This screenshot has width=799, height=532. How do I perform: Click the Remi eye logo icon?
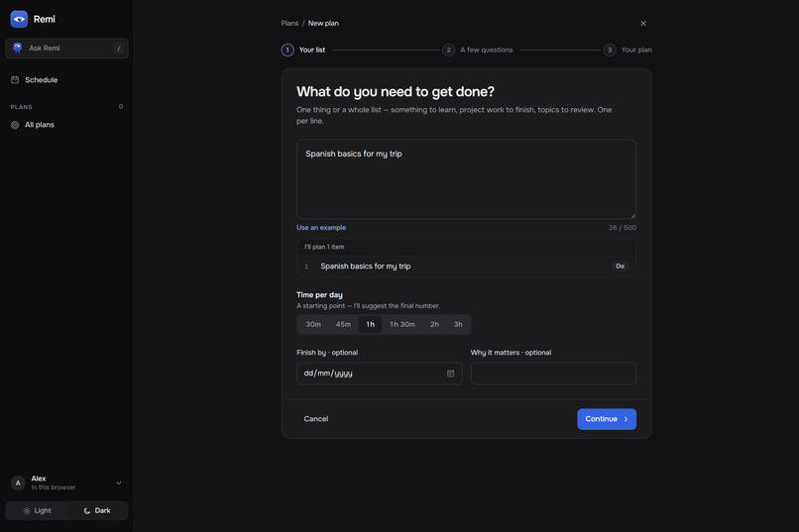[x=19, y=19]
